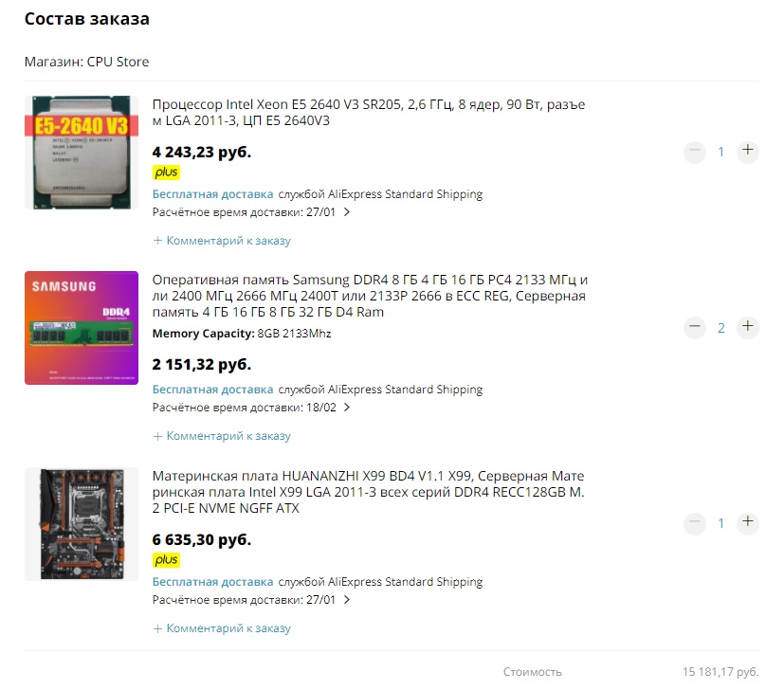This screenshot has width=784, height=690.
Task: Open the Intel Xeon E5 2640 V3 product title
Action: pos(369,113)
